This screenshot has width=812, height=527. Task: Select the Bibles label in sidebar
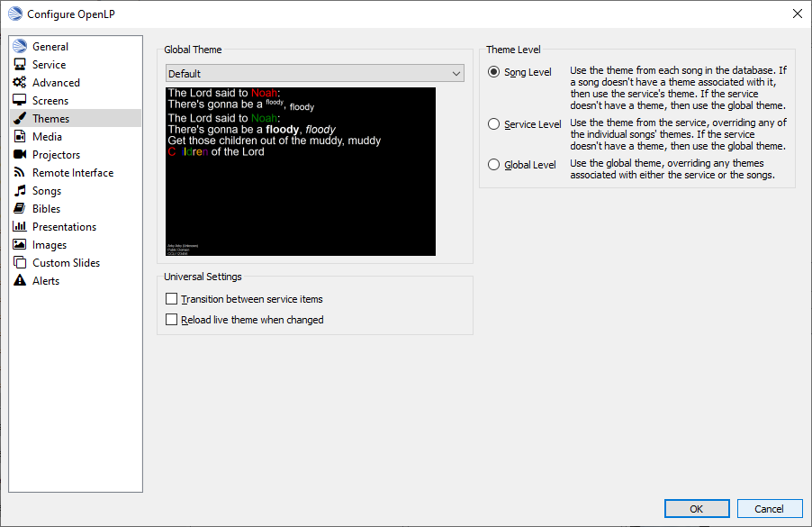tap(46, 208)
